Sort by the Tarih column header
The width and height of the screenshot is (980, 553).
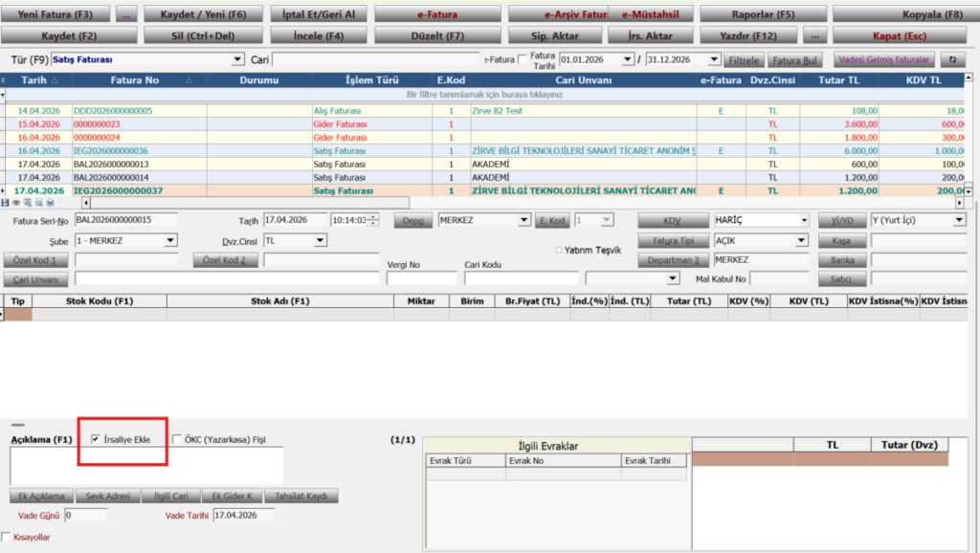click(x=38, y=80)
